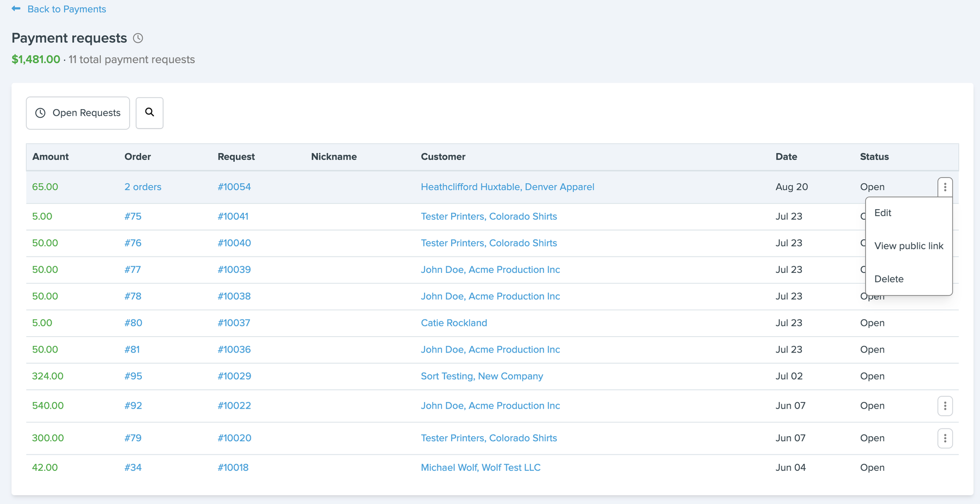Viewport: 980px width, 504px height.
Task: Open request #10039
Action: pyautogui.click(x=234, y=269)
